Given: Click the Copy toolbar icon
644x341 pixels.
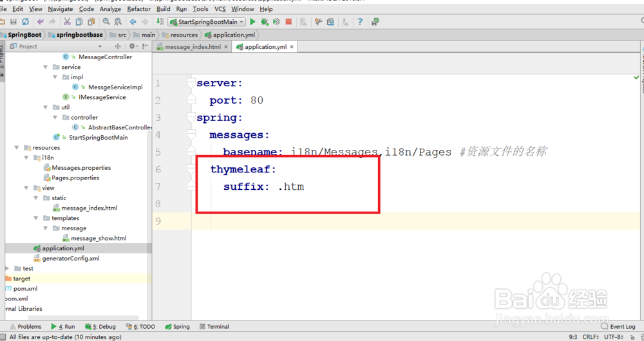Looking at the screenshot, I should click(x=79, y=22).
